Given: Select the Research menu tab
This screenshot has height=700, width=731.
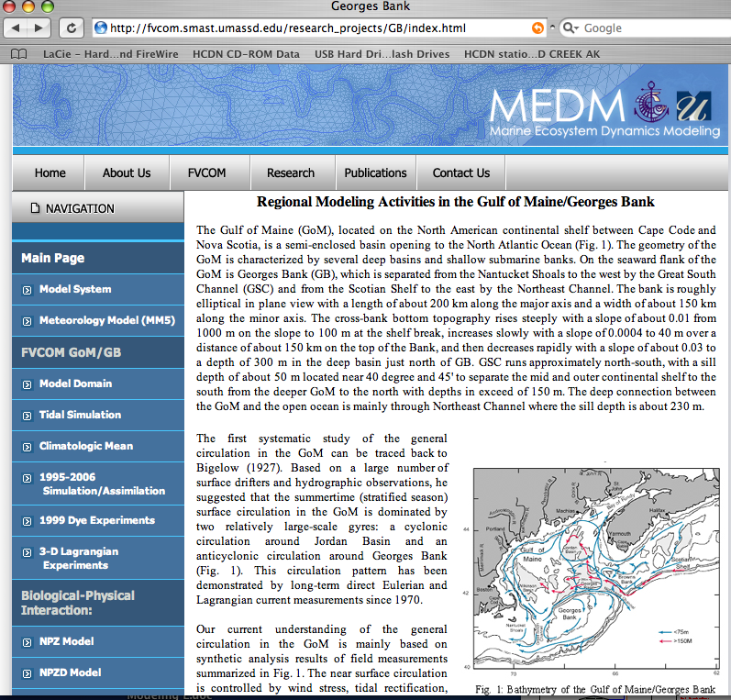Looking at the screenshot, I should pyautogui.click(x=291, y=173).
